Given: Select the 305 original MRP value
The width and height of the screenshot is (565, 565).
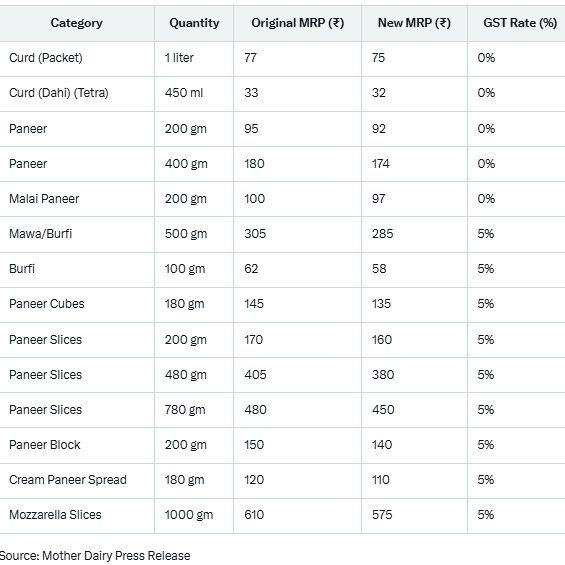Looking at the screenshot, I should (255, 233).
